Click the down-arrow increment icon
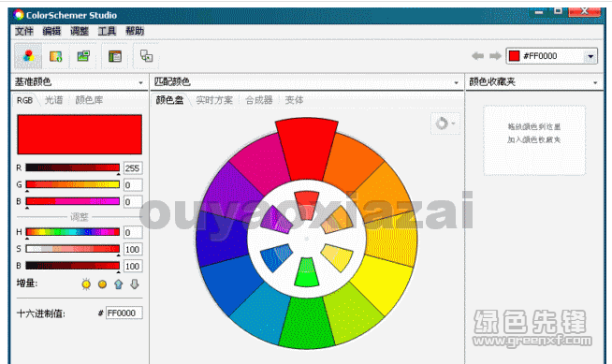The image size is (612, 364). 135,284
